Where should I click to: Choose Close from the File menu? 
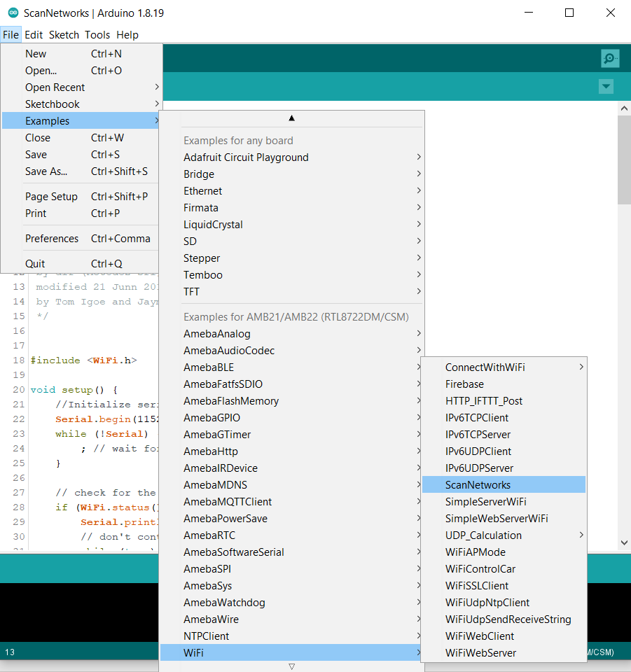click(81, 138)
